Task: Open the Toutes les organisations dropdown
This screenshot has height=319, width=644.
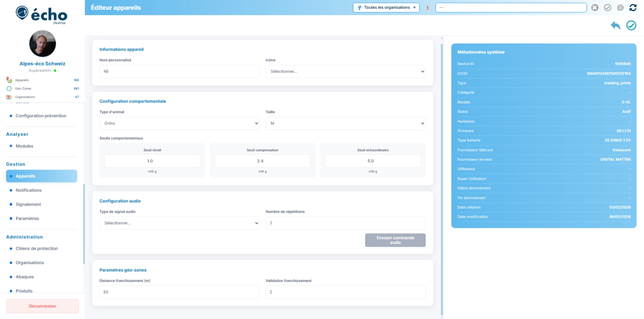Action: [386, 8]
